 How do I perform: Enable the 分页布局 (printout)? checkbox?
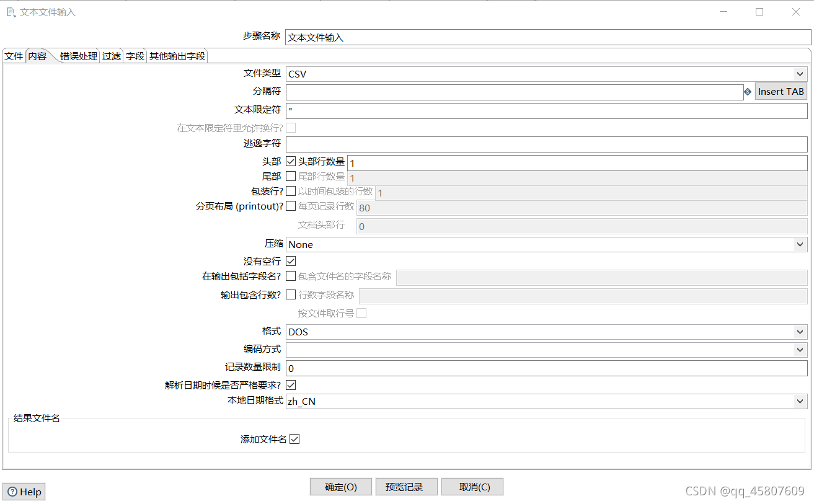pyautogui.click(x=291, y=206)
